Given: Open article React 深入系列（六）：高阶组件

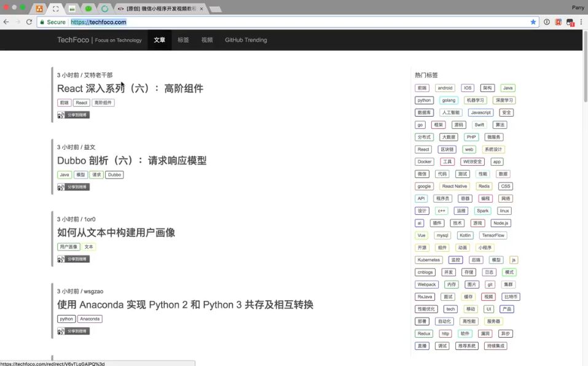Looking at the screenshot, I should pyautogui.click(x=130, y=88).
